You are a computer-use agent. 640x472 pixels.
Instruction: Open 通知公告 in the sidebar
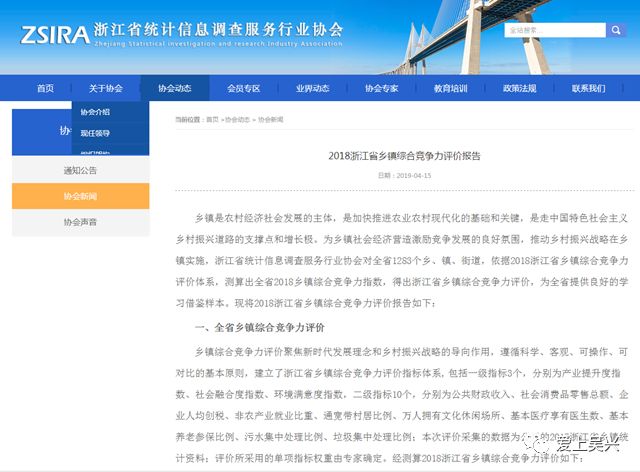(80, 171)
